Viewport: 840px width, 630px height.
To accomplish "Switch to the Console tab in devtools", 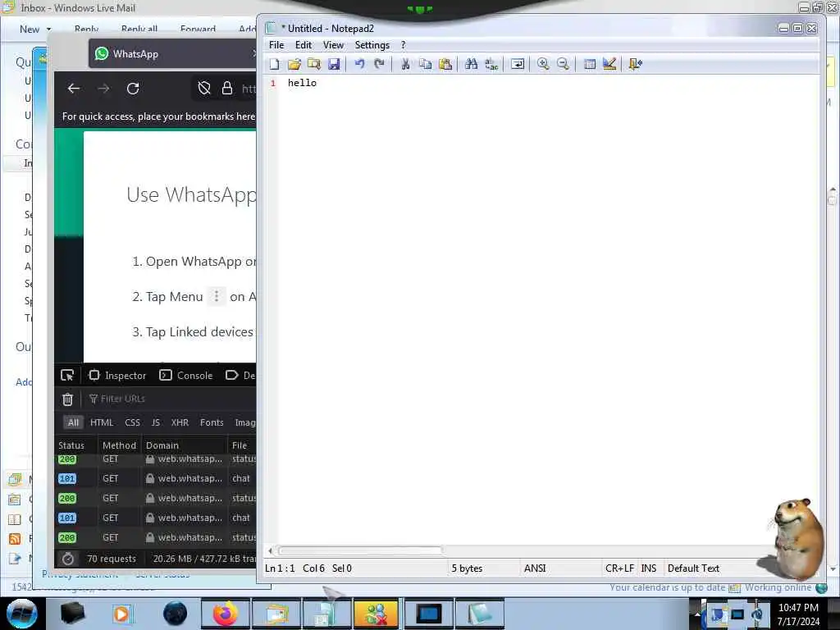I will (x=186, y=376).
